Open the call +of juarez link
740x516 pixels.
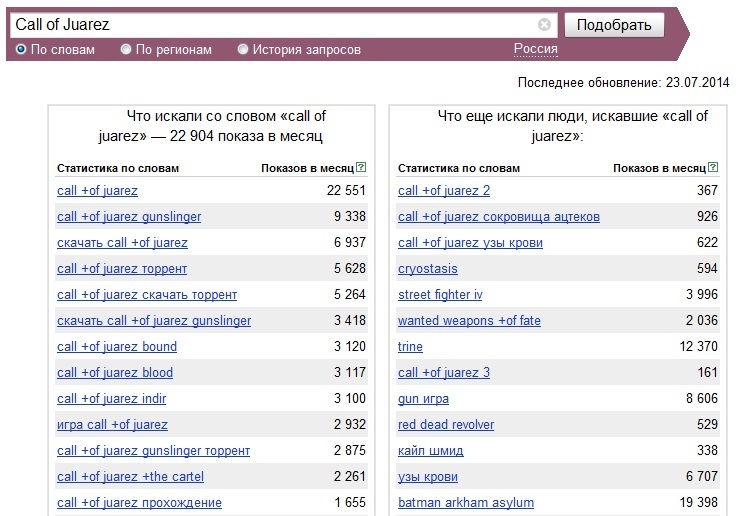[97, 191]
